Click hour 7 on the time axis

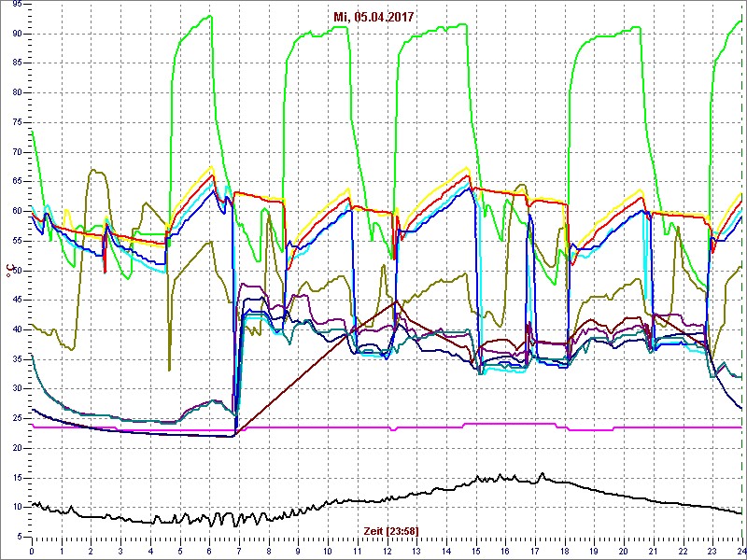(239, 549)
